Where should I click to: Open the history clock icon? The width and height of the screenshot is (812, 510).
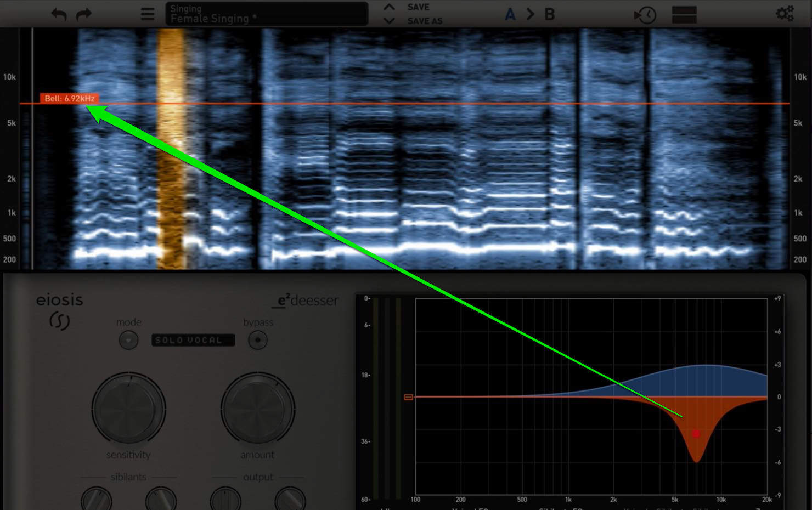[645, 14]
